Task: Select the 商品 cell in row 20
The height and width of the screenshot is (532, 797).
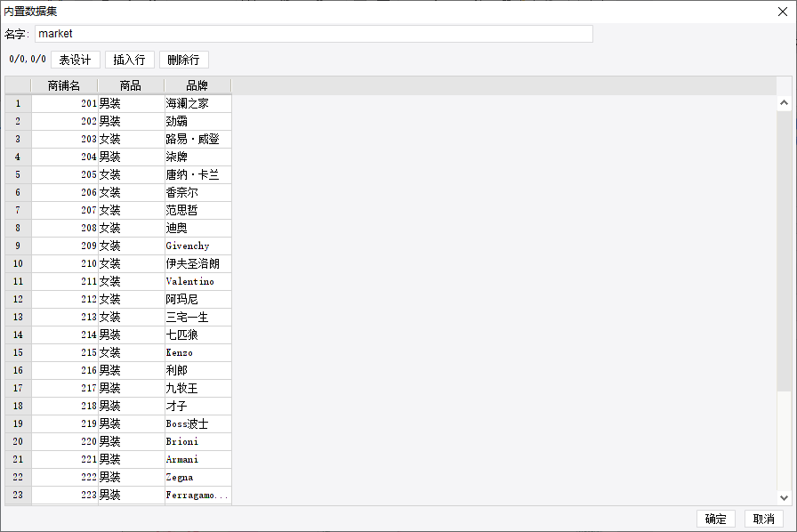Action: 131,442
